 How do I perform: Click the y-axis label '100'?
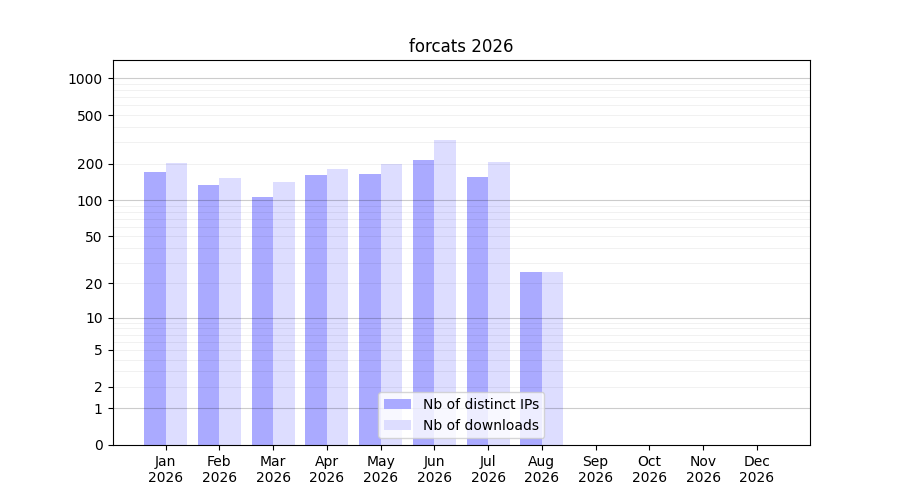tap(89, 201)
